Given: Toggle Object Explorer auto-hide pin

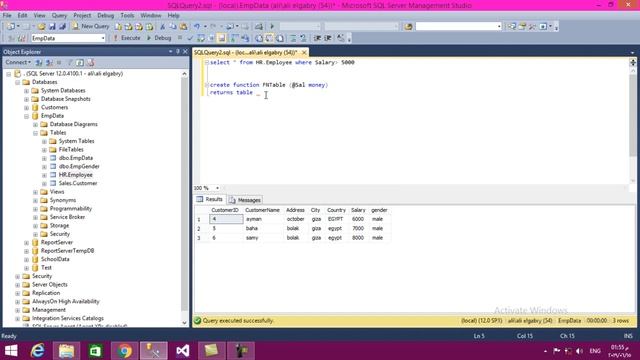Looking at the screenshot, I should tap(178, 52).
